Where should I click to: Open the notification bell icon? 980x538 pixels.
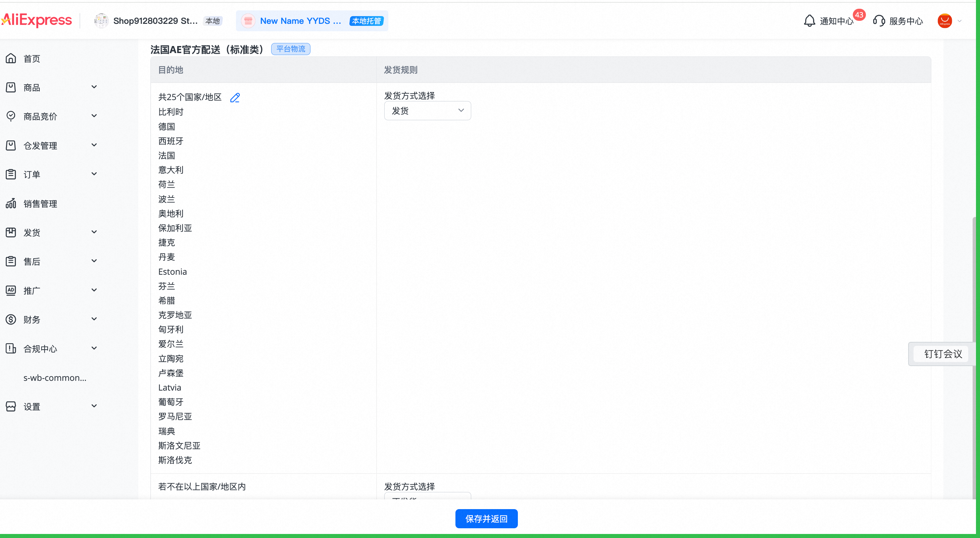(x=809, y=21)
